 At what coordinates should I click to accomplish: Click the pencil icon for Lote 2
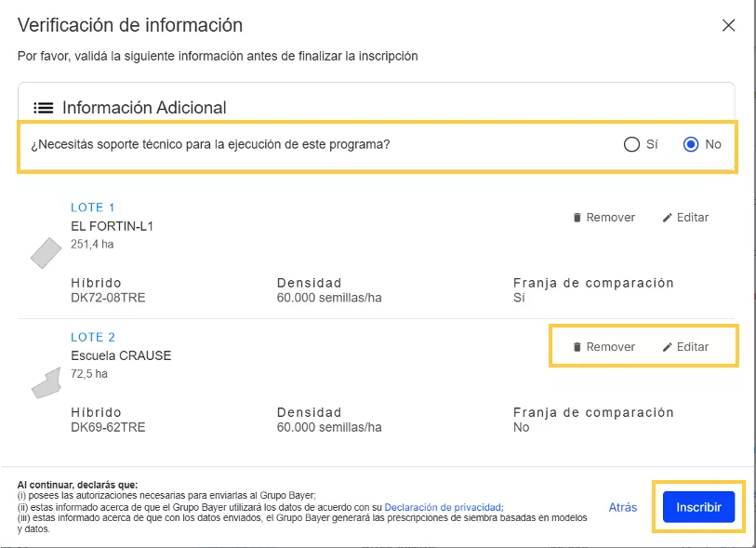[x=667, y=347]
